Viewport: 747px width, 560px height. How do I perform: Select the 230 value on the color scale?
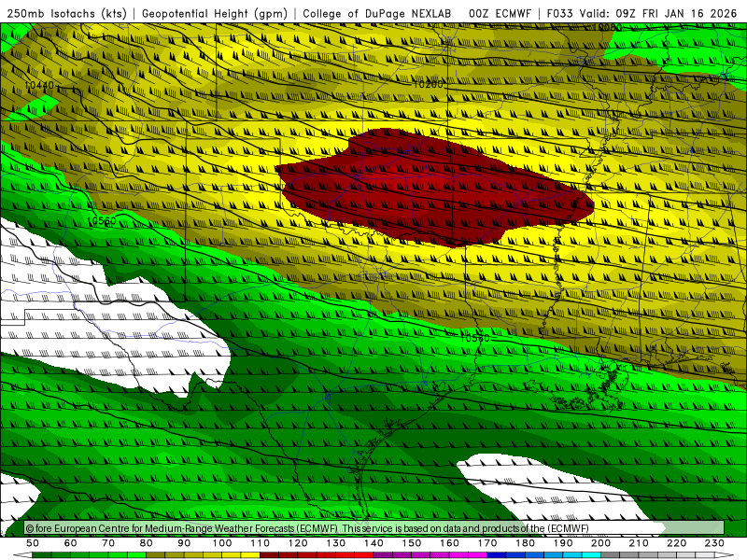point(714,543)
